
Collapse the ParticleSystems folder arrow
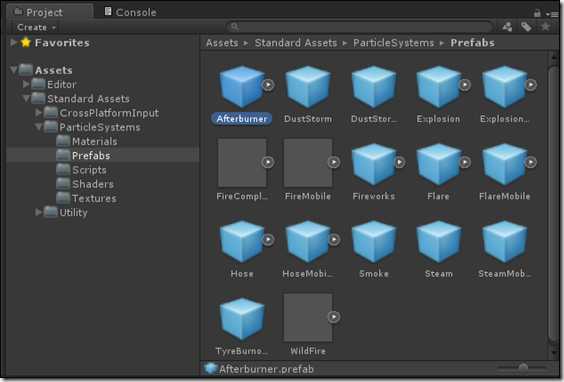tap(38, 127)
